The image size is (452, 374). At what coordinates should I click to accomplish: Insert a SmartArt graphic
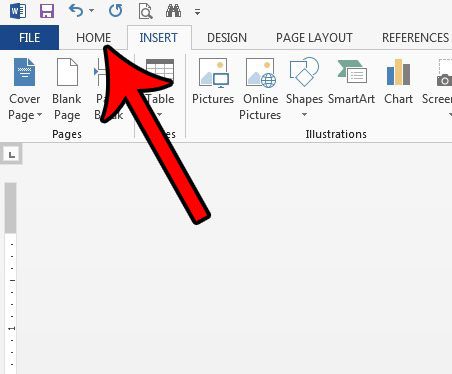coord(352,82)
